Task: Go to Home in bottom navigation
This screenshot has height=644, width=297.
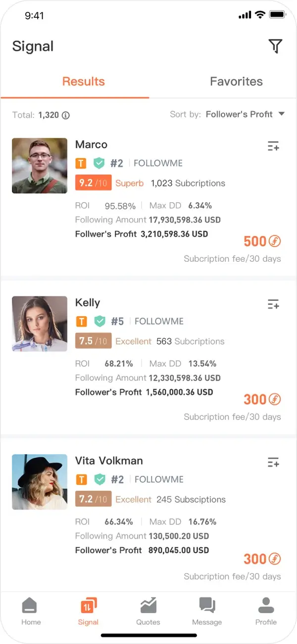Action: click(x=31, y=610)
